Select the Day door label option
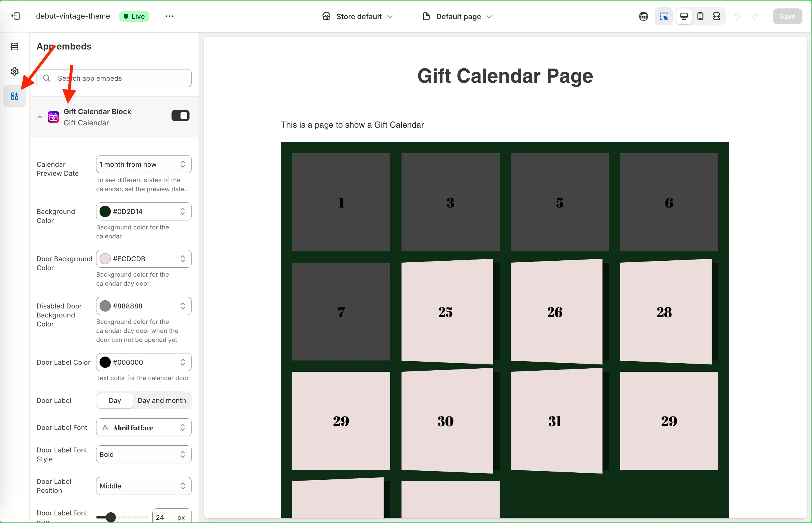 pyautogui.click(x=115, y=401)
